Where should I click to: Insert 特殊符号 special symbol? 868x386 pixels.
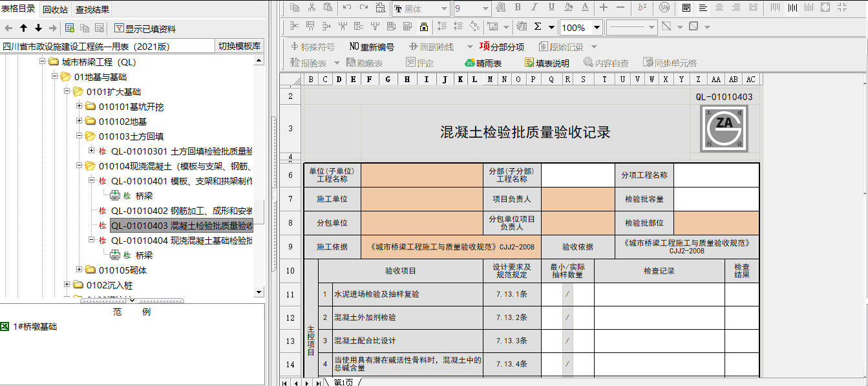click(315, 47)
